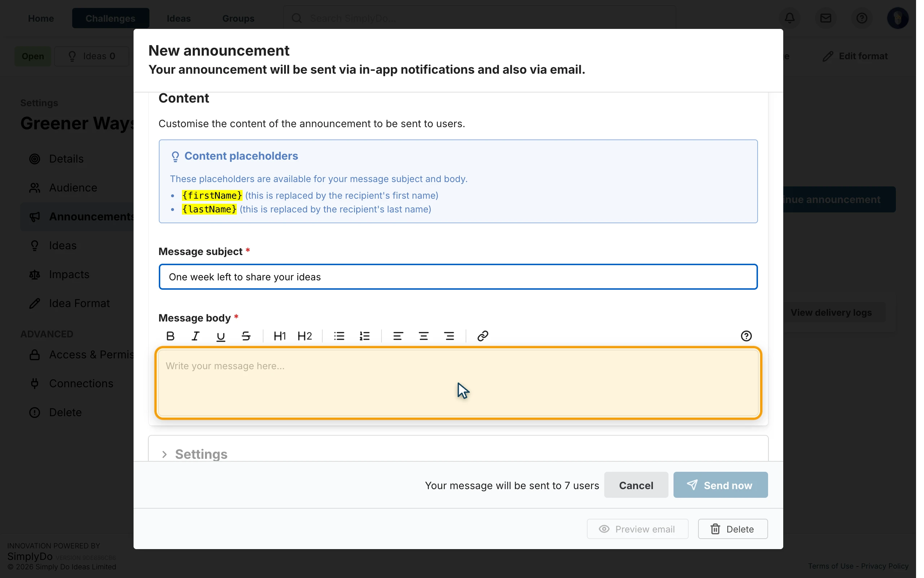Open the Challenges tab
The width and height of the screenshot is (924, 578).
pos(110,18)
